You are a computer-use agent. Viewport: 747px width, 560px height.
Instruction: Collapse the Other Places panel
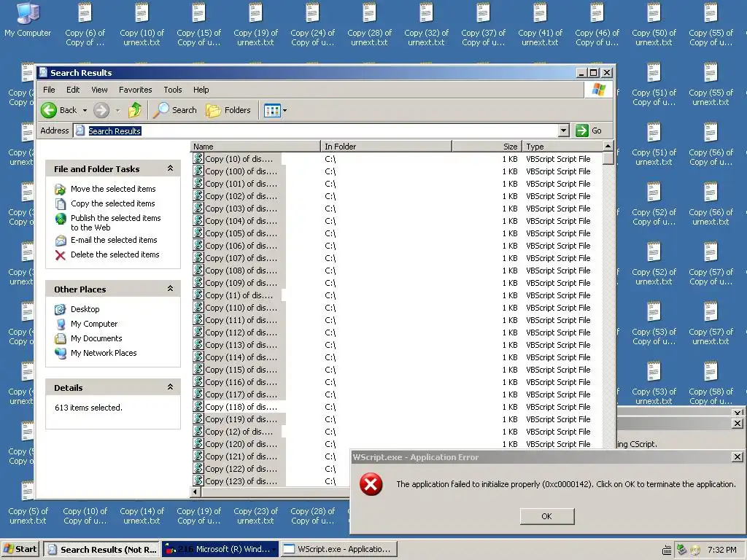[170, 289]
